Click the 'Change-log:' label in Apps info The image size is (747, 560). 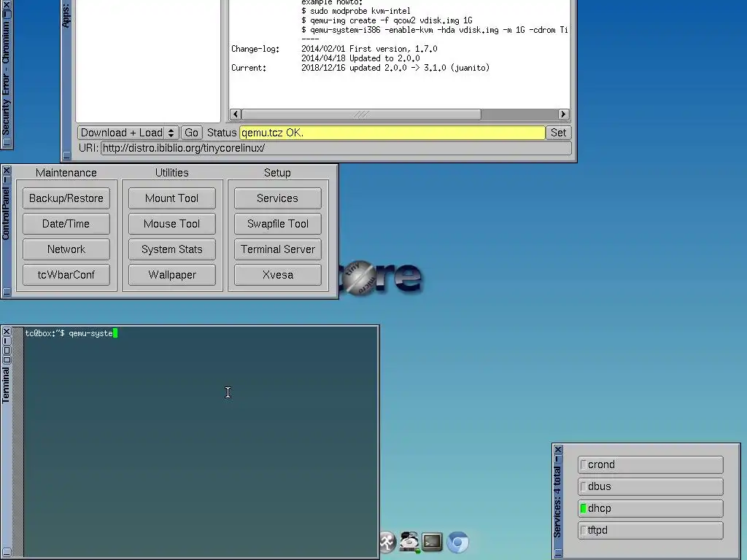click(255, 49)
